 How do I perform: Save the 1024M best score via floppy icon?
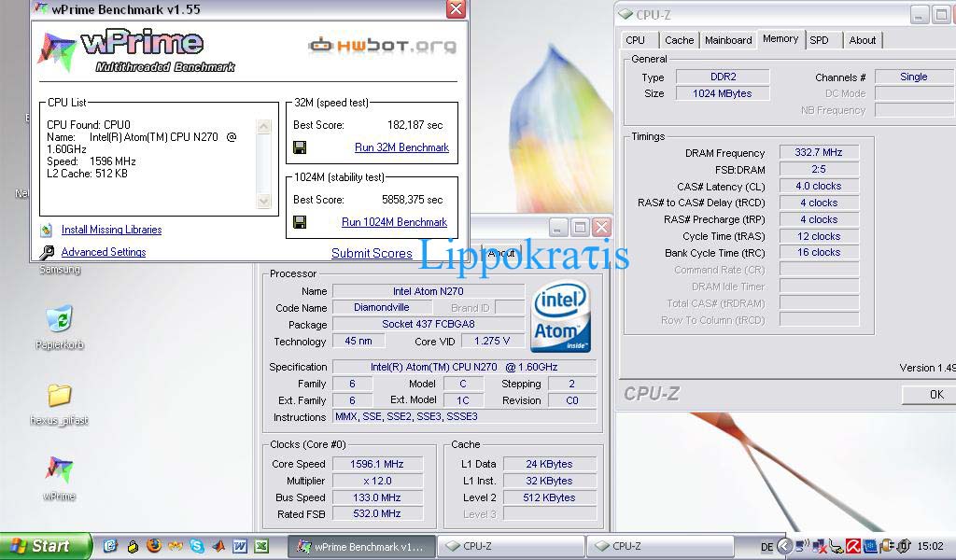click(x=300, y=222)
